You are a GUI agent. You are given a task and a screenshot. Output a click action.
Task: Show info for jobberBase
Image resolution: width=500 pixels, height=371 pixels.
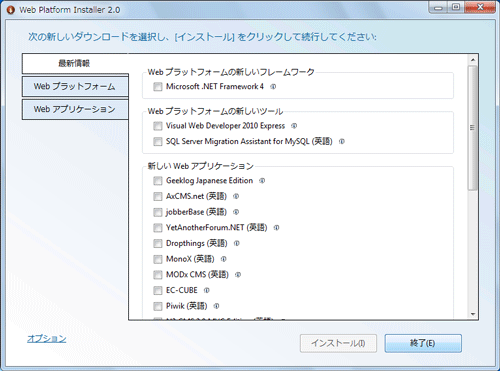pos(236,212)
